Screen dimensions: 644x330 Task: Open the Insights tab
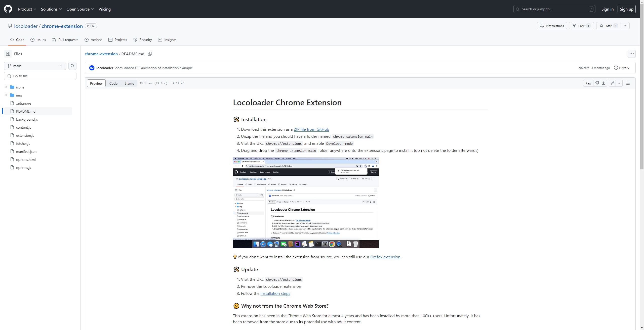click(x=167, y=40)
